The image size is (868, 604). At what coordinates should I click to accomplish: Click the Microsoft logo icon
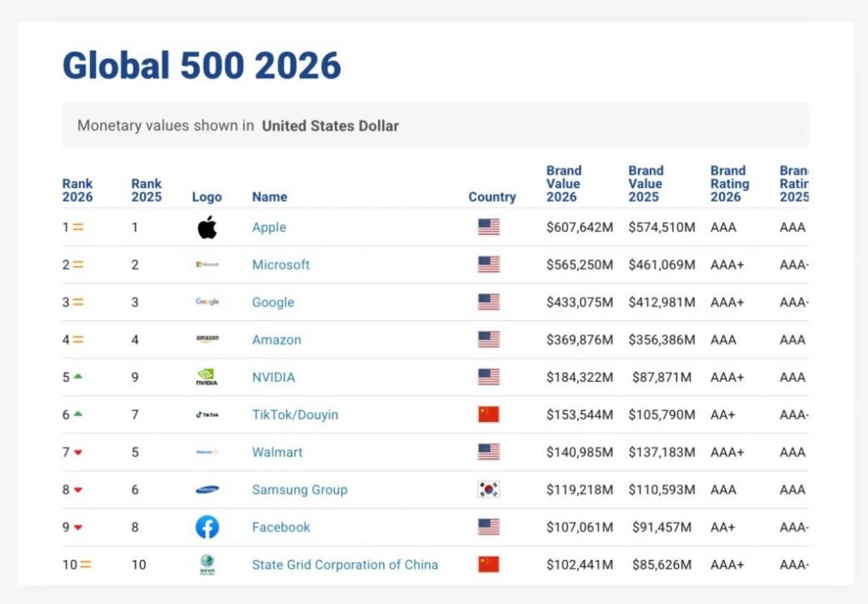click(x=206, y=264)
